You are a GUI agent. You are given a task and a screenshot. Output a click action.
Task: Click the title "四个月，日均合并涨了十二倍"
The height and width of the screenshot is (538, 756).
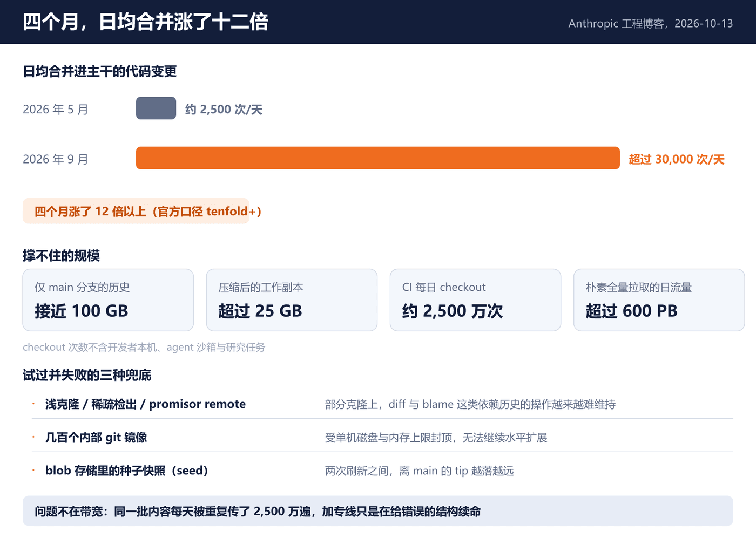pos(145,22)
